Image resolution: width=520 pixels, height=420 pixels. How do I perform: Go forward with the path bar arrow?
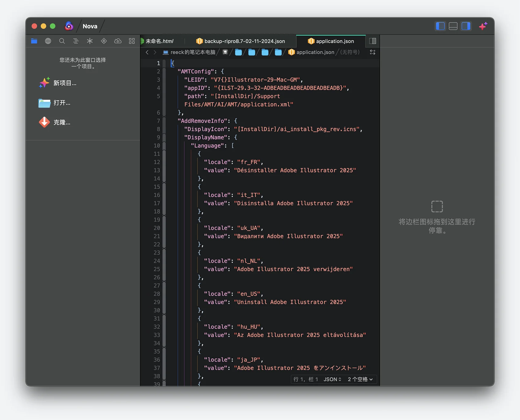(155, 52)
